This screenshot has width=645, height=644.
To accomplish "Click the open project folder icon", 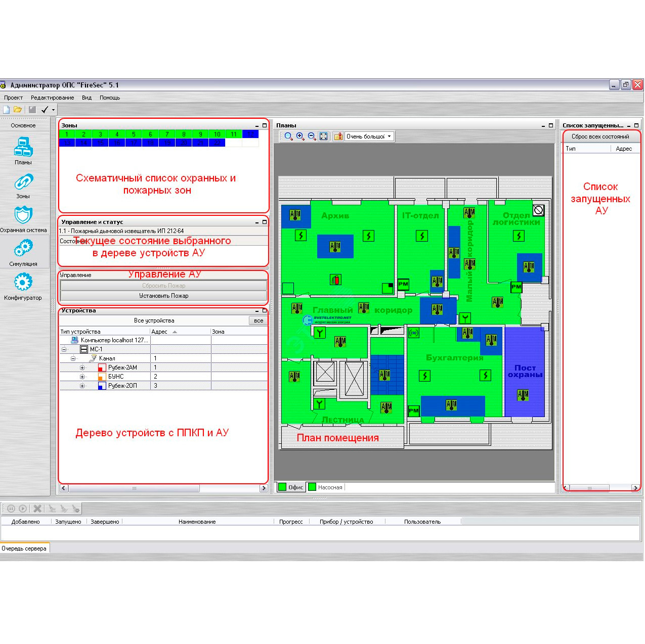I will pos(18,110).
